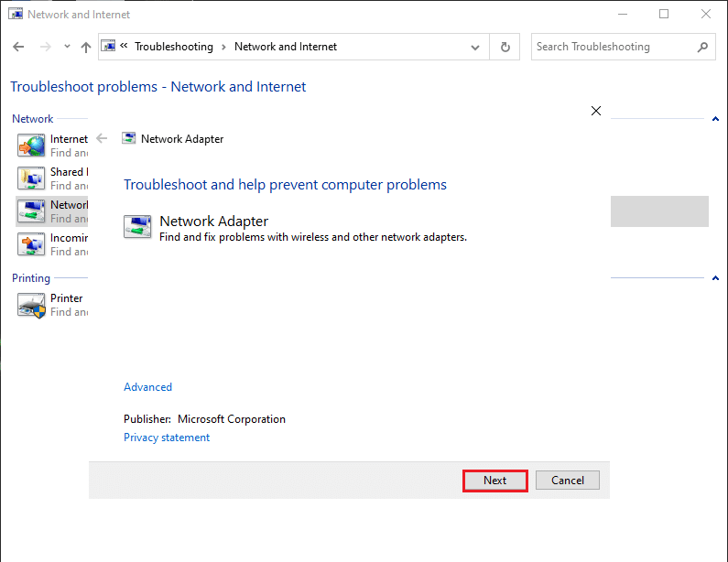Click Network and Internet breadcrumb

point(286,47)
